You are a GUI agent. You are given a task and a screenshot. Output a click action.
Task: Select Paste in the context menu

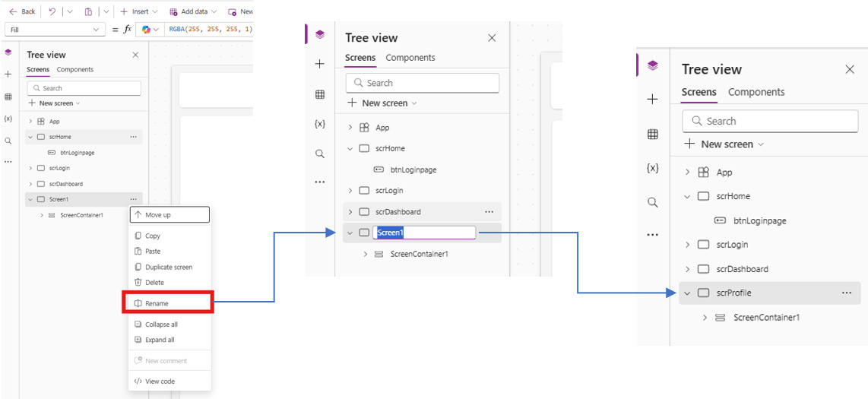[x=169, y=252]
